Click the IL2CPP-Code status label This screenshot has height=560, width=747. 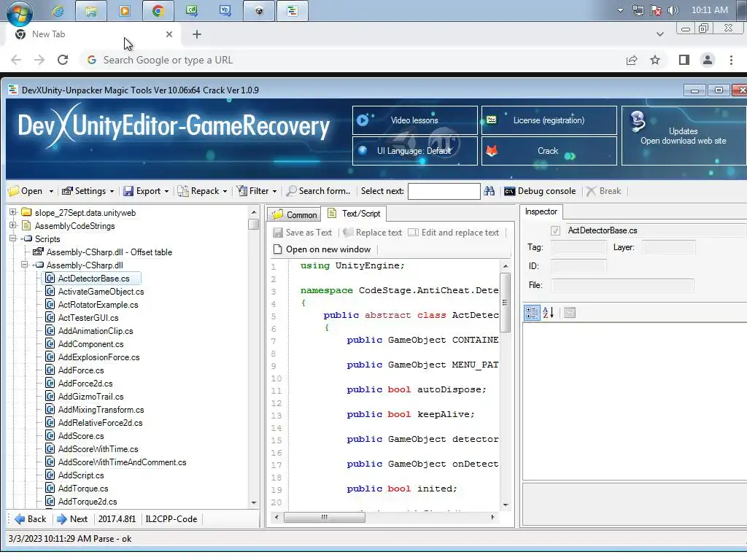(171, 519)
